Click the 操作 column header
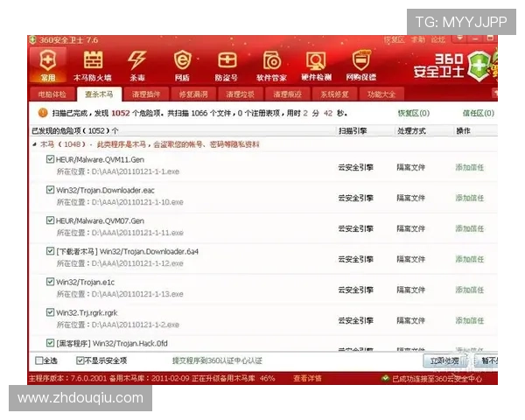Image resolution: width=525 pixels, height=420 pixels. [x=464, y=130]
